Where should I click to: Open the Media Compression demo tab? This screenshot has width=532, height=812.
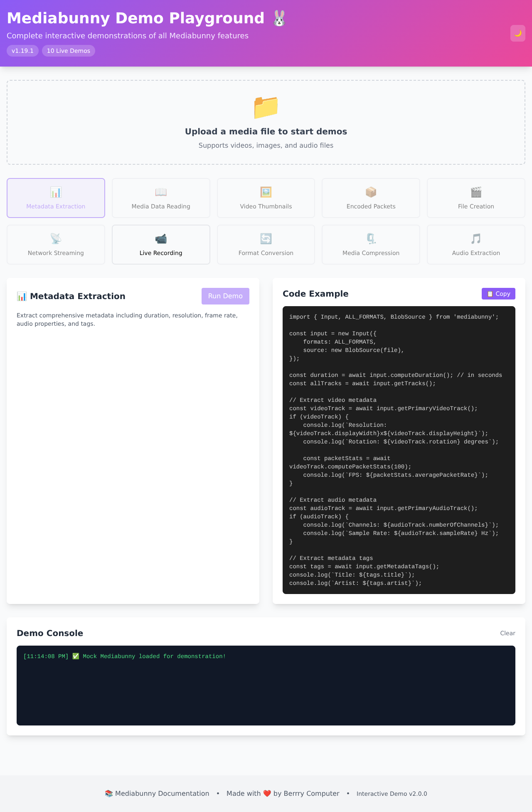click(371, 245)
